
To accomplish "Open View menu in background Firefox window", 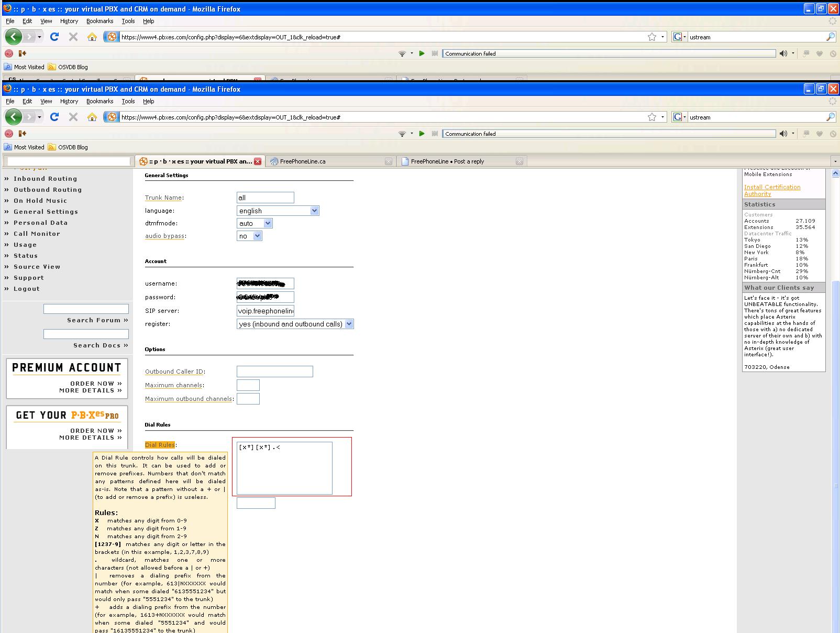I will click(47, 21).
